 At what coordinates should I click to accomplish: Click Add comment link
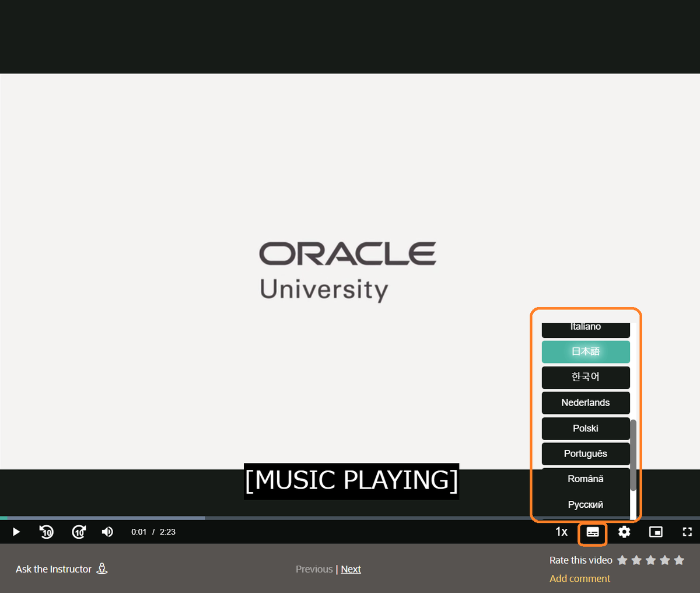click(x=580, y=578)
